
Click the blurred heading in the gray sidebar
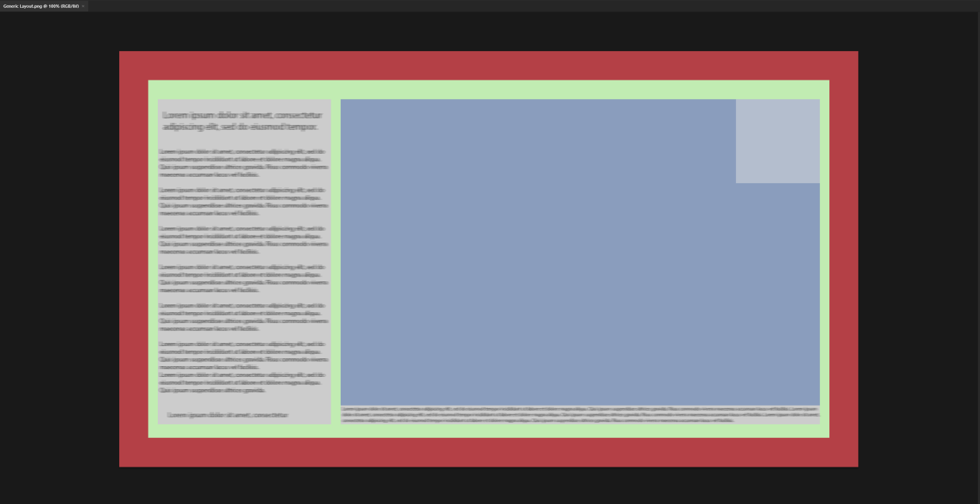pyautogui.click(x=242, y=121)
